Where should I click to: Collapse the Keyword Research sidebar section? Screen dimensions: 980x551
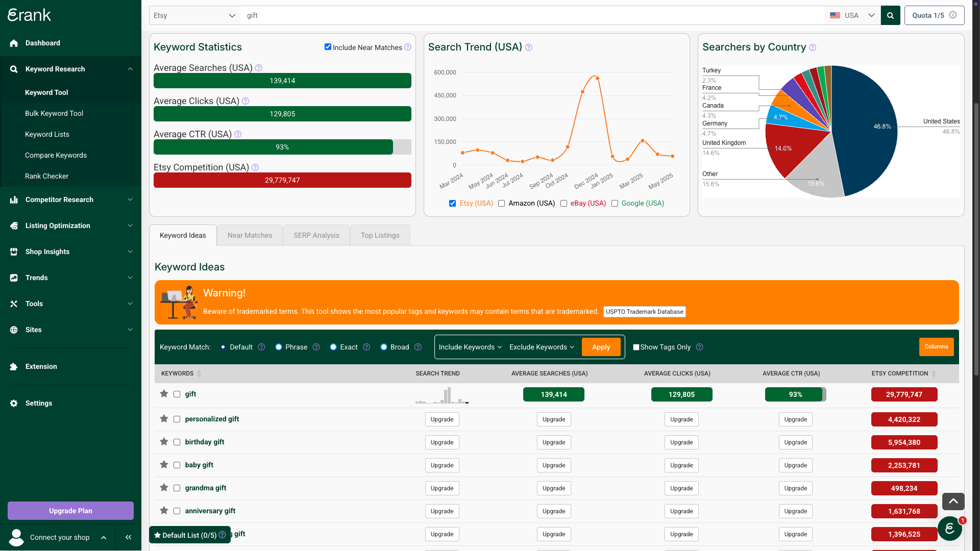pos(130,69)
